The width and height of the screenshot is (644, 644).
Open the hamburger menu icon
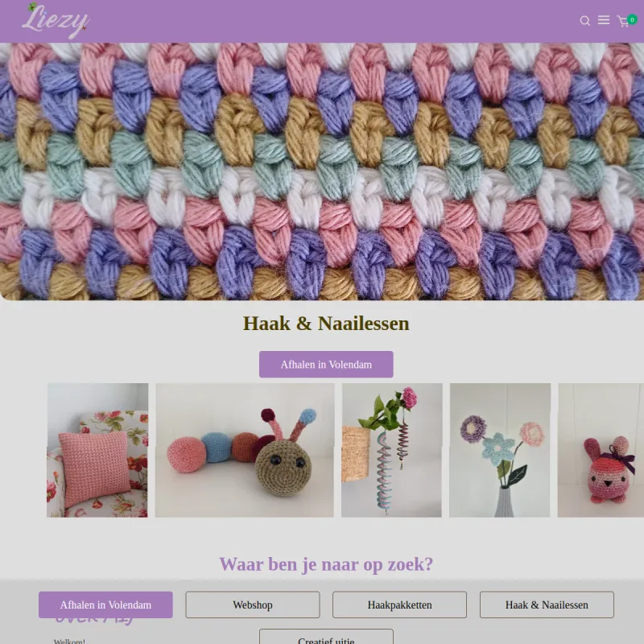(x=603, y=19)
